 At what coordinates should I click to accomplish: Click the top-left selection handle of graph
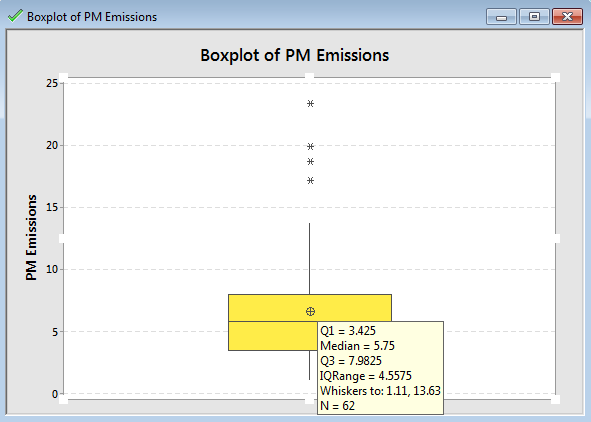coord(63,77)
